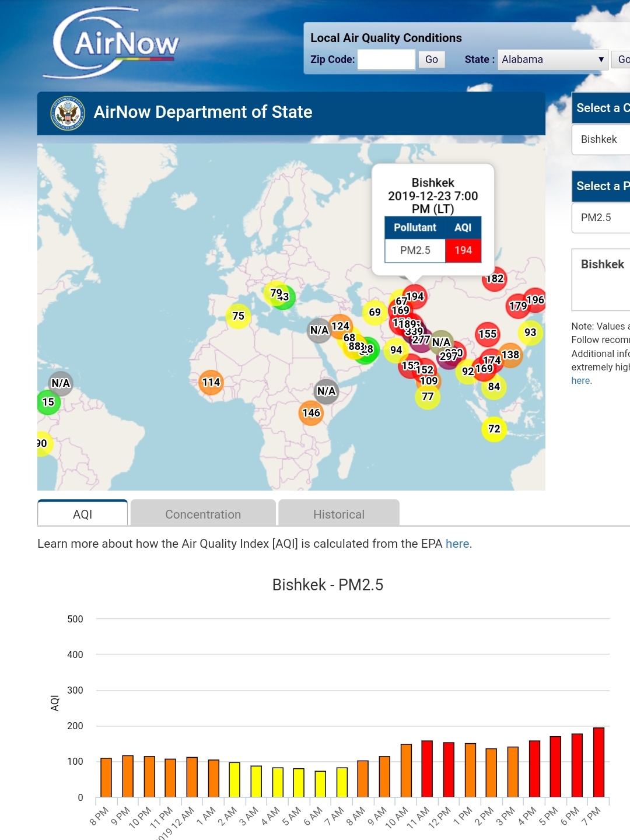Click the red 7 PM chart bar
This screenshot has height=840, width=630.
click(x=598, y=762)
